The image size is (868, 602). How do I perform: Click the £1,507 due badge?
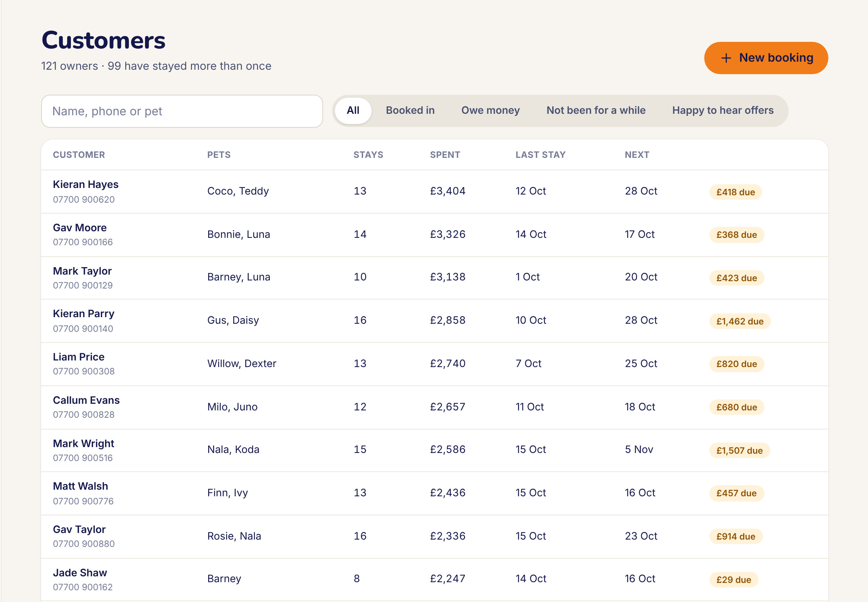(x=739, y=451)
